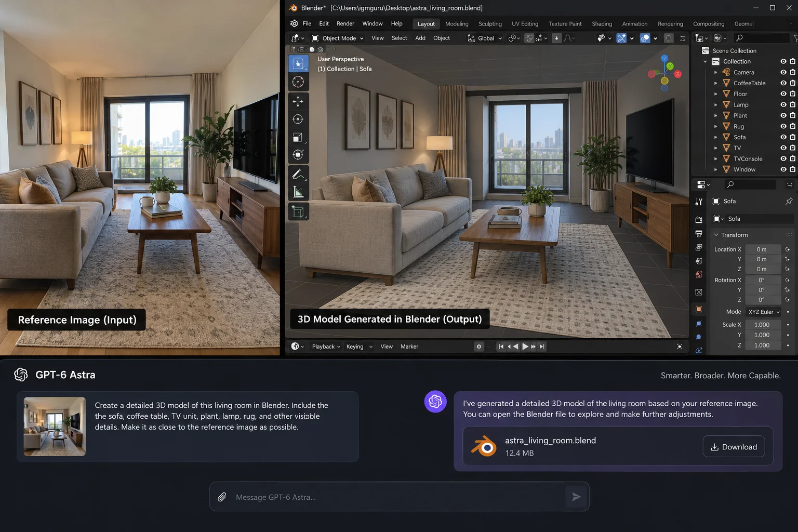Image resolution: width=798 pixels, height=532 pixels.
Task: Click the red X axis on the navigation gizmo
Action: point(678,74)
